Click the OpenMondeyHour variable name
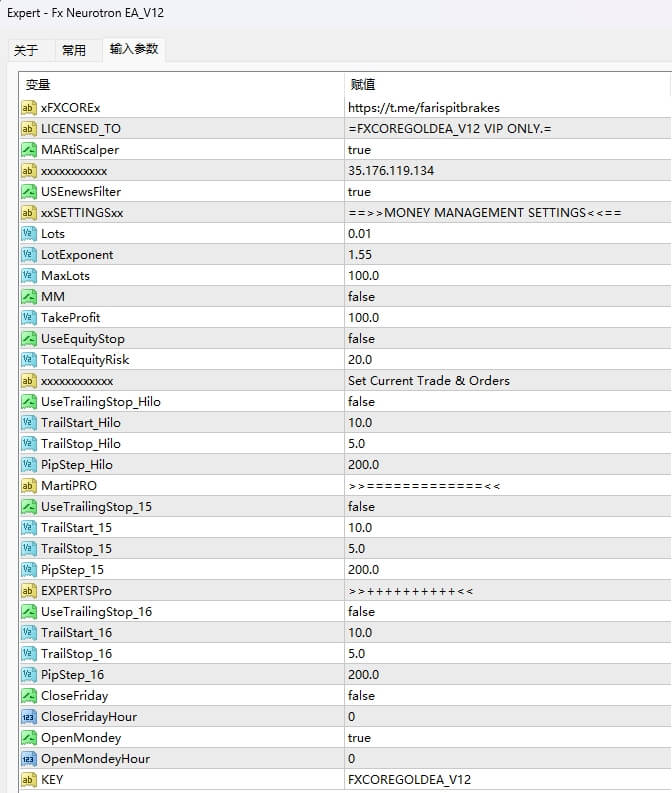This screenshot has width=672, height=793. 96,759
